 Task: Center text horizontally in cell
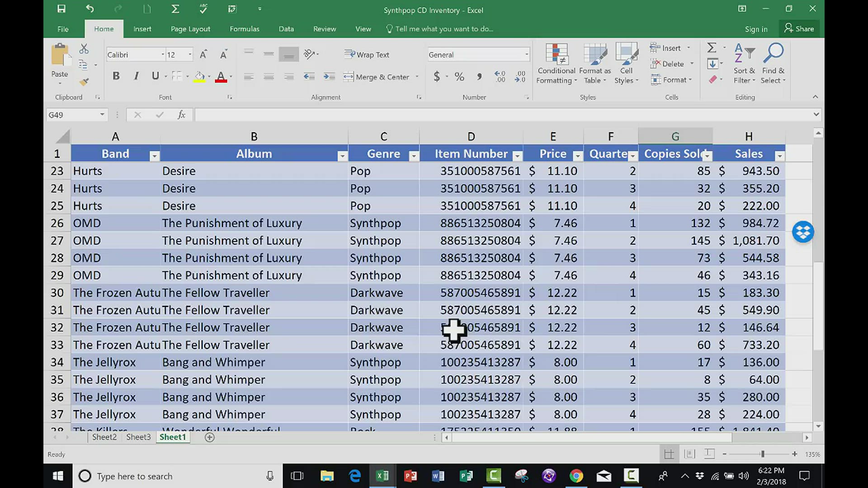tap(269, 77)
